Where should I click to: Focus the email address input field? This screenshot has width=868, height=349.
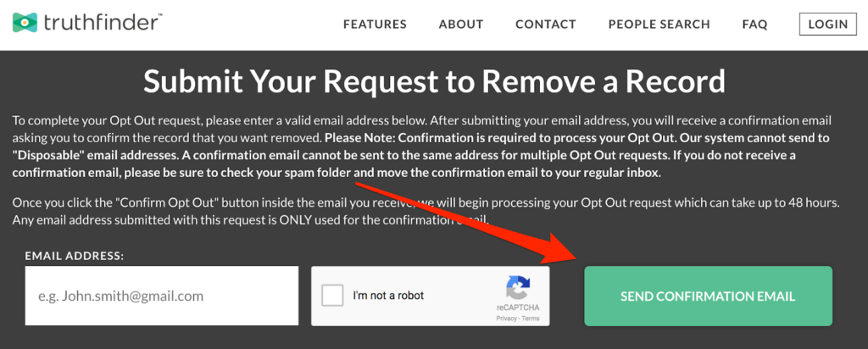tap(162, 296)
